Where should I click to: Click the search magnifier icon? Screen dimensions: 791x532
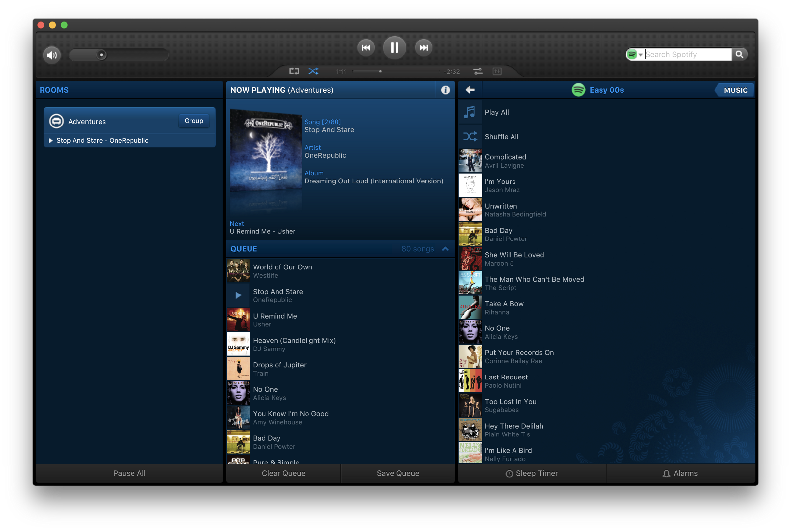coord(739,55)
